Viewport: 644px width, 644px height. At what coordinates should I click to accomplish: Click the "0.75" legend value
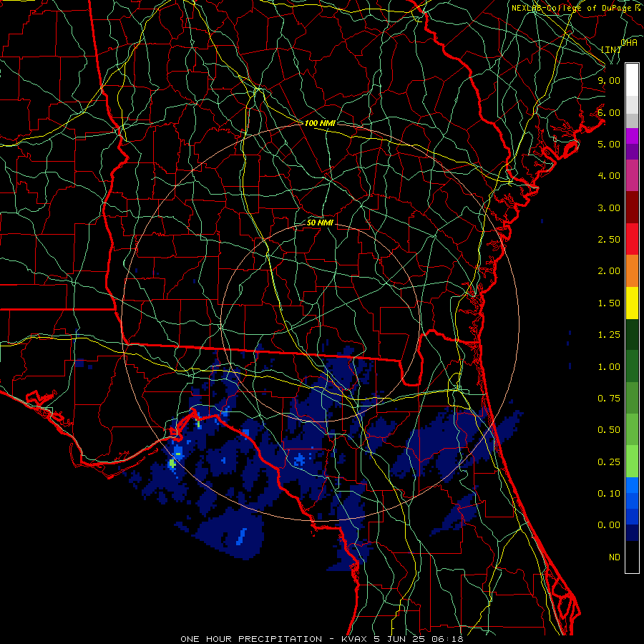point(609,399)
